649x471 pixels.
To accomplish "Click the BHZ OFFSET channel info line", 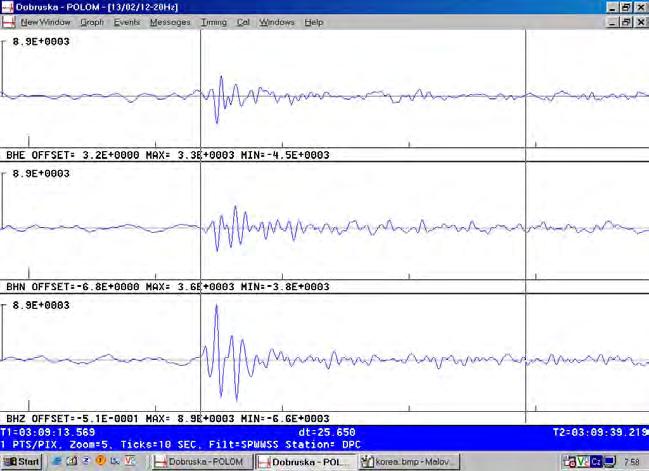I will click(x=168, y=418).
